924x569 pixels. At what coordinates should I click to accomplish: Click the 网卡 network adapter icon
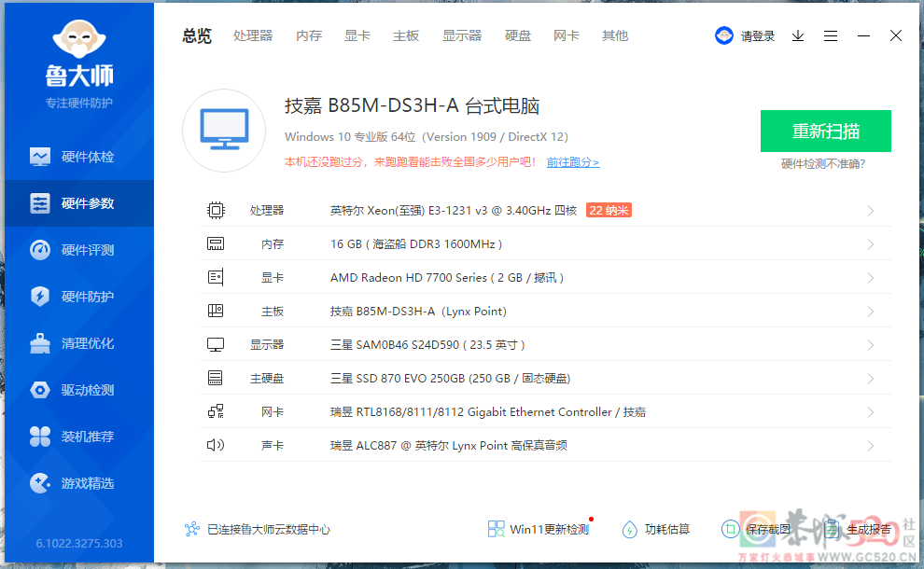coord(216,411)
